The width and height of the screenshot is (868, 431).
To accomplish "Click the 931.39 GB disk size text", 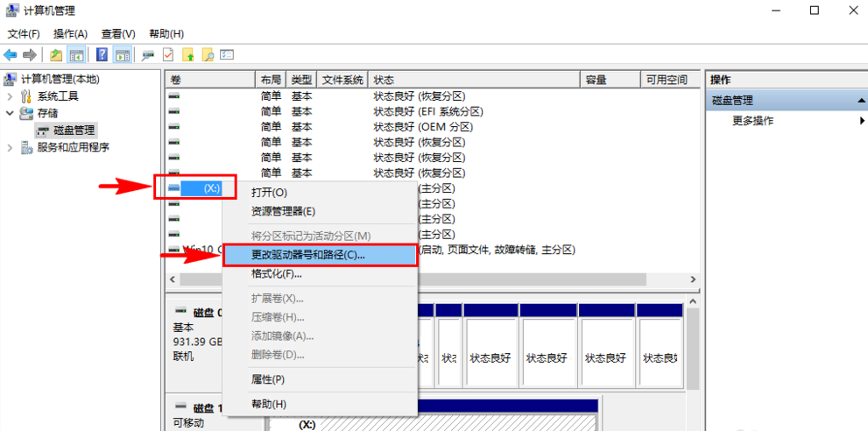I will 198,343.
